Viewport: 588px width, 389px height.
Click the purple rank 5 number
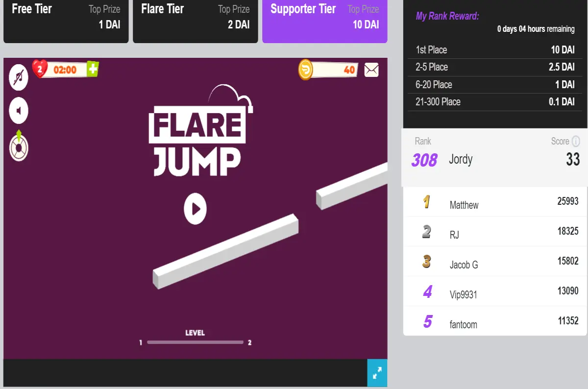point(428,322)
